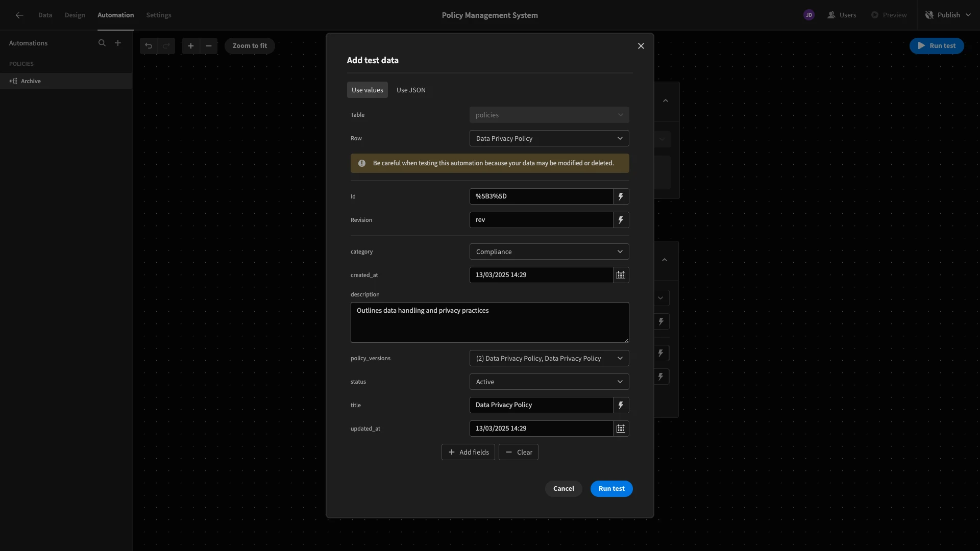Image resolution: width=980 pixels, height=551 pixels.
Task: Click the Add fields button
Action: tap(468, 453)
